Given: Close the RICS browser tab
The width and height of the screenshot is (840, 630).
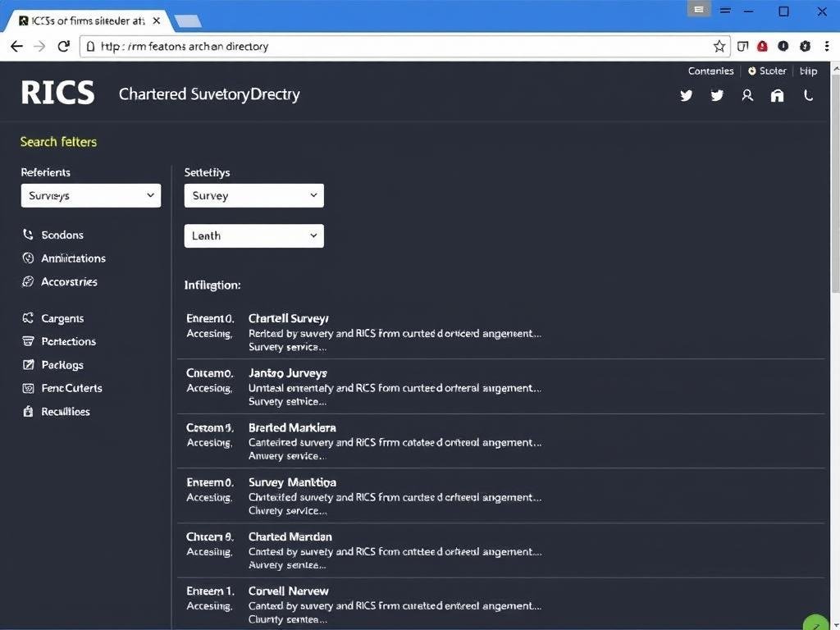Looking at the screenshot, I should coord(157,21).
